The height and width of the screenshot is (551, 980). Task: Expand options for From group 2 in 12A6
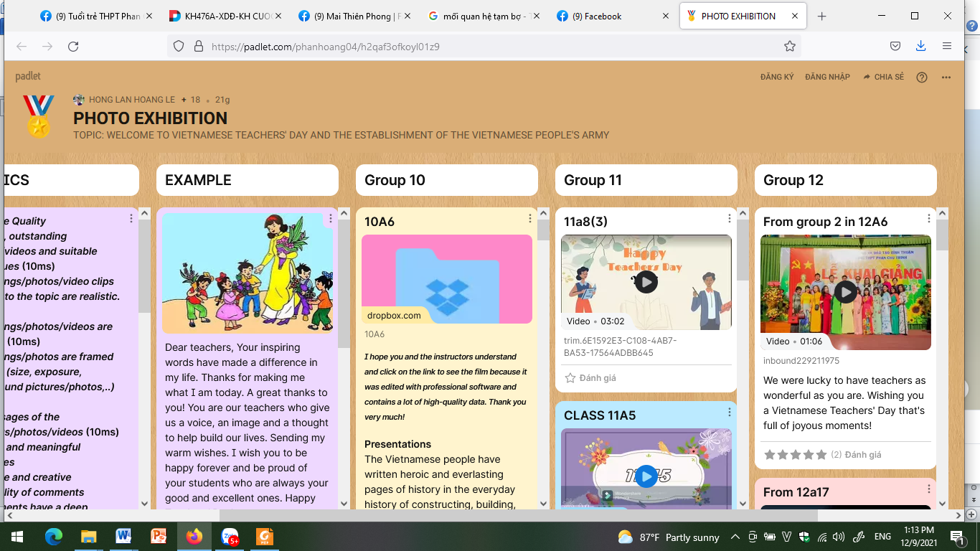coord(929,219)
